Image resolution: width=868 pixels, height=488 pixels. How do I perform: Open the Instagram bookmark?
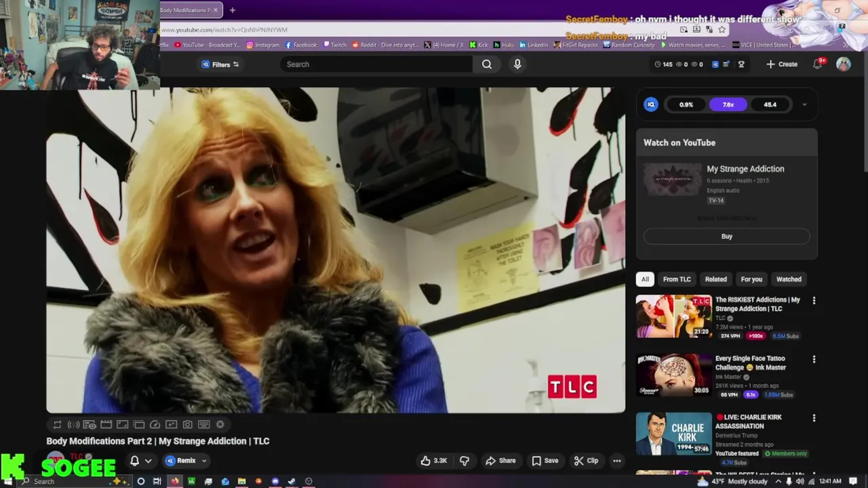(x=263, y=45)
